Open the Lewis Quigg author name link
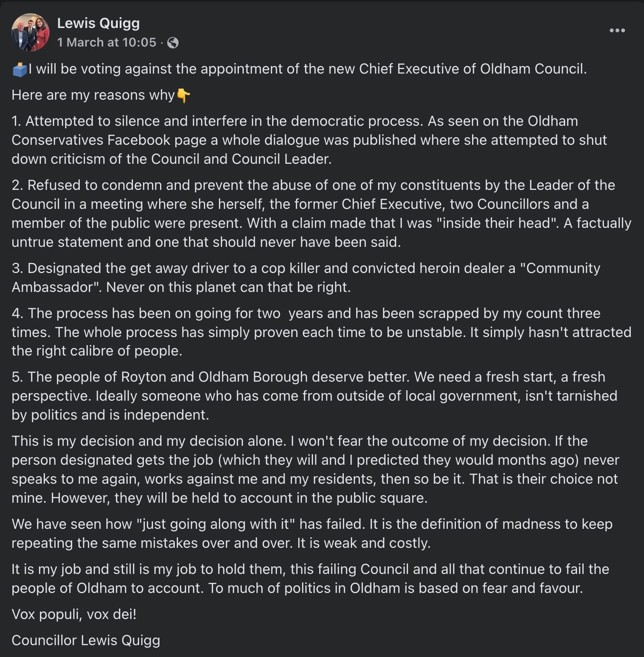This screenshot has height=657, width=644. pyautogui.click(x=98, y=23)
